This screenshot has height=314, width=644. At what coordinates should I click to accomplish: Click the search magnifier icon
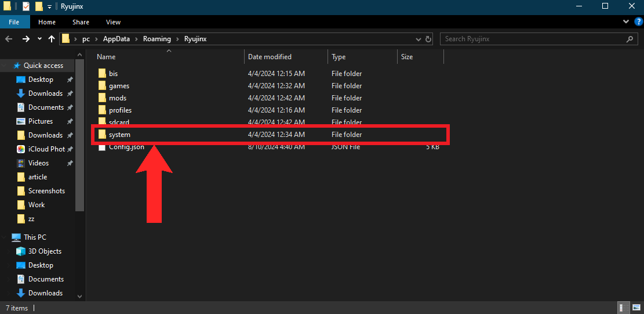(x=630, y=39)
